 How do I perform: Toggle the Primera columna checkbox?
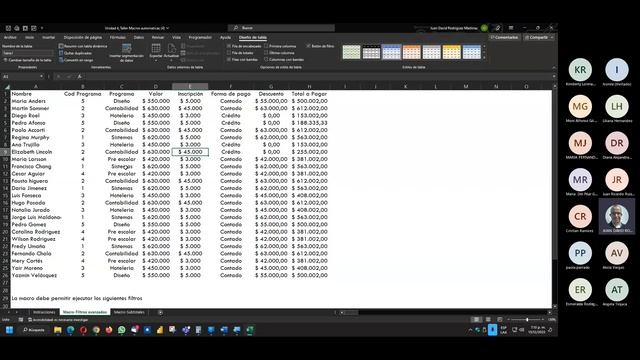tap(266, 46)
